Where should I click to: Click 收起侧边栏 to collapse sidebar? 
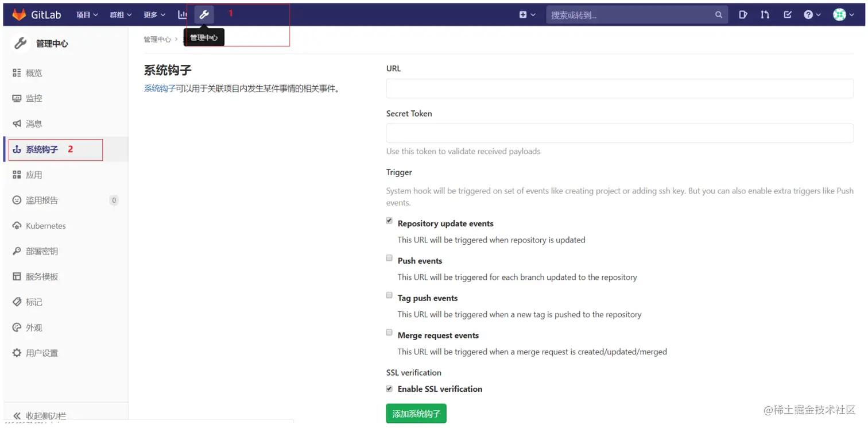point(46,415)
